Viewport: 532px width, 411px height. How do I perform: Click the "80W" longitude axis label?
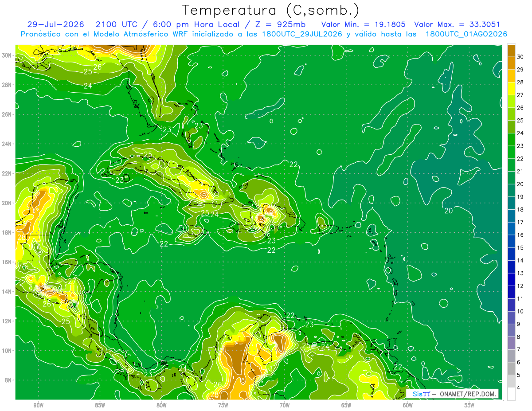[x=161, y=405]
